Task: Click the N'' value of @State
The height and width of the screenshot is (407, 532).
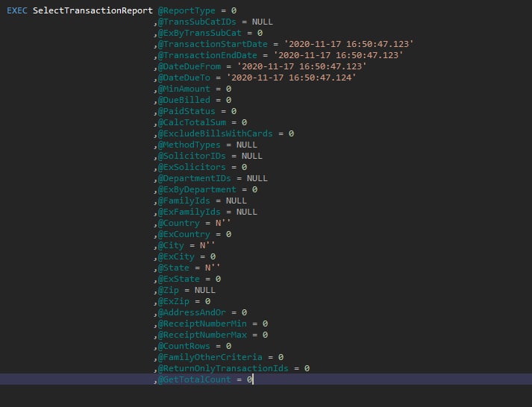Action: click(213, 268)
